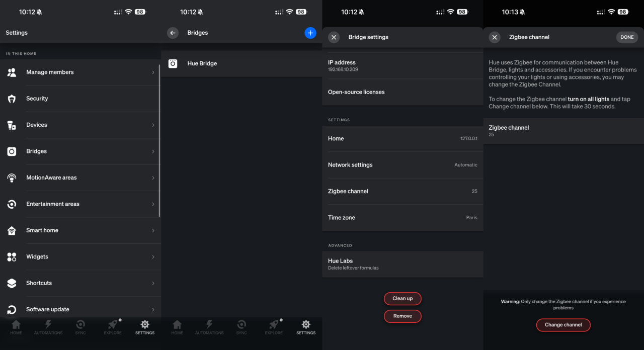Open Sync tab on Bridges screen bar

coord(242,327)
